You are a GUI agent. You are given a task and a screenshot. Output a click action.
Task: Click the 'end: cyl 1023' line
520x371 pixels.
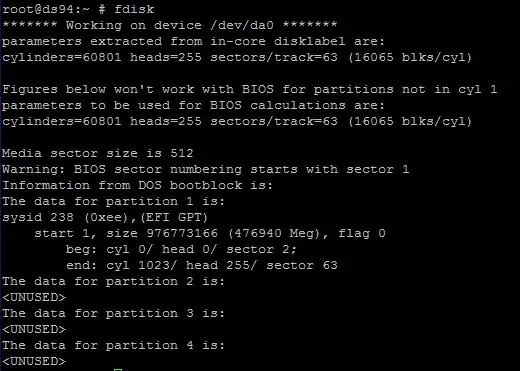coord(202,265)
